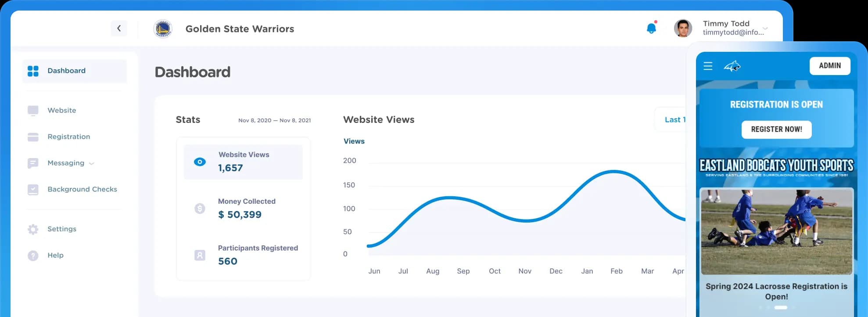Open Settings in the sidebar
The height and width of the screenshot is (317, 868).
click(x=62, y=229)
